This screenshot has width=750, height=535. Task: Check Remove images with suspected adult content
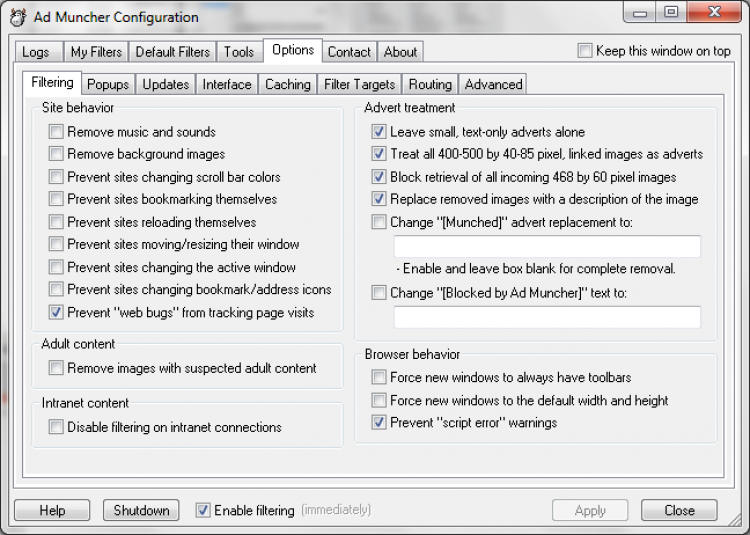click(x=56, y=368)
